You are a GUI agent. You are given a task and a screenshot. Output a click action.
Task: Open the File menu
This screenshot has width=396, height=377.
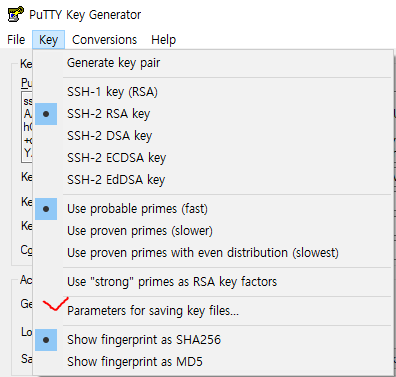[16, 40]
